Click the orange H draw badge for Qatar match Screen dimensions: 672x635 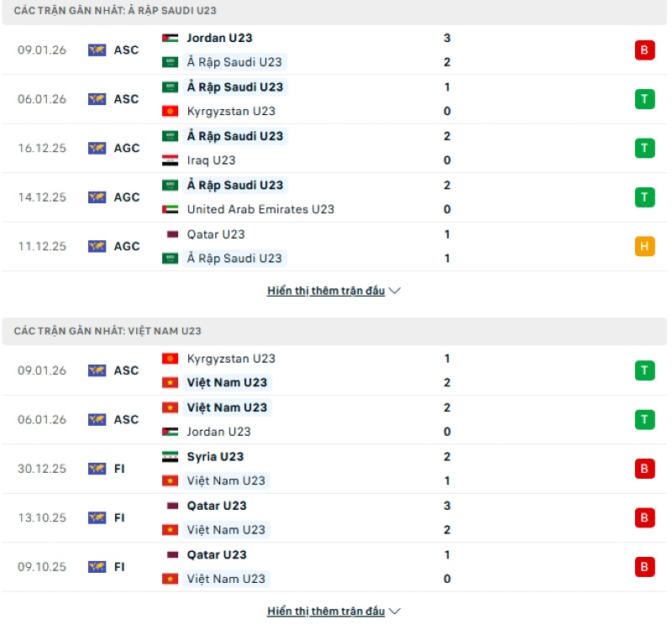pyautogui.click(x=643, y=246)
